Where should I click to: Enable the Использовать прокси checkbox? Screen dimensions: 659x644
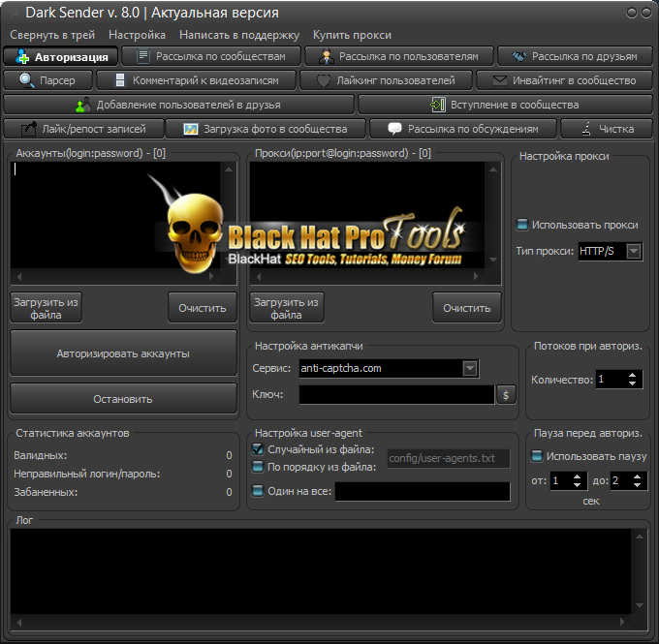click(522, 225)
